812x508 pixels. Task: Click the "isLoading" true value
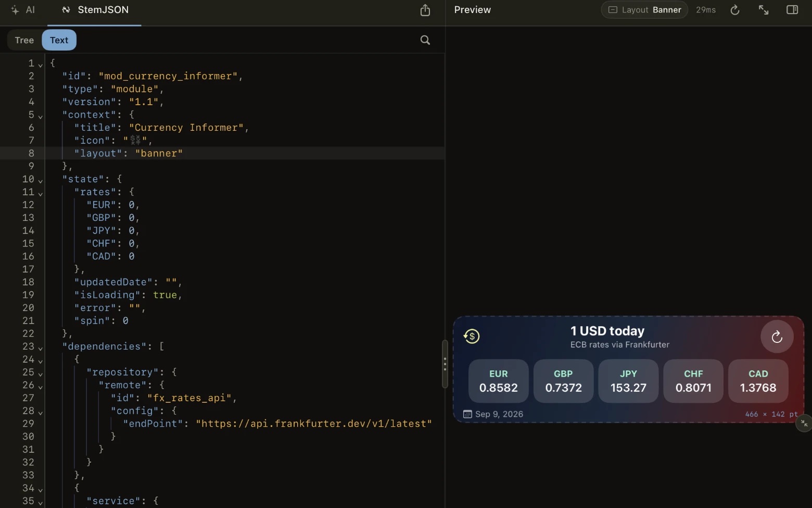click(x=165, y=295)
